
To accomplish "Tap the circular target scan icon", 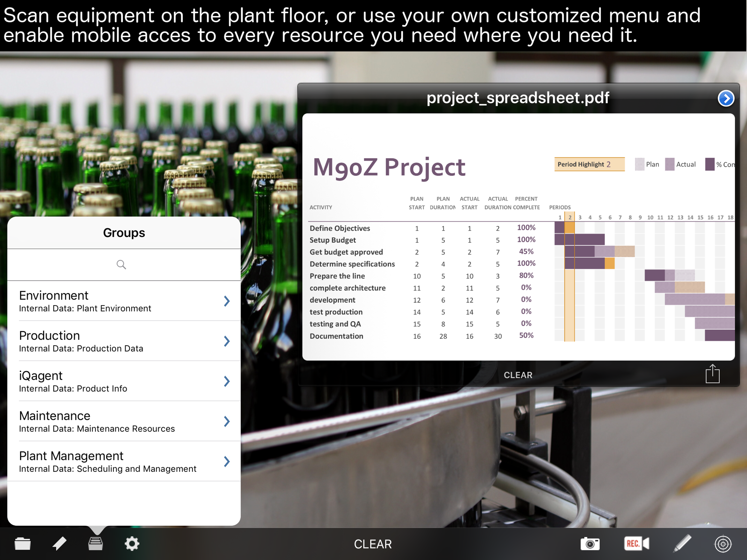I will [x=723, y=544].
